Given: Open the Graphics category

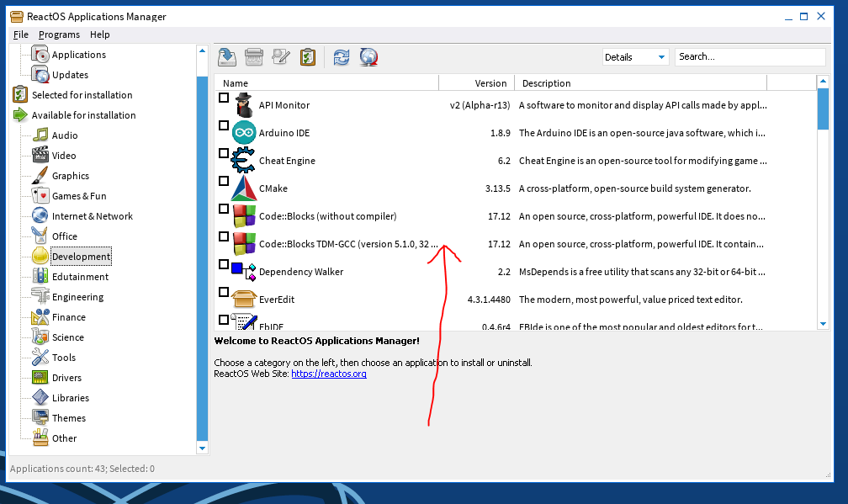Looking at the screenshot, I should 71,176.
